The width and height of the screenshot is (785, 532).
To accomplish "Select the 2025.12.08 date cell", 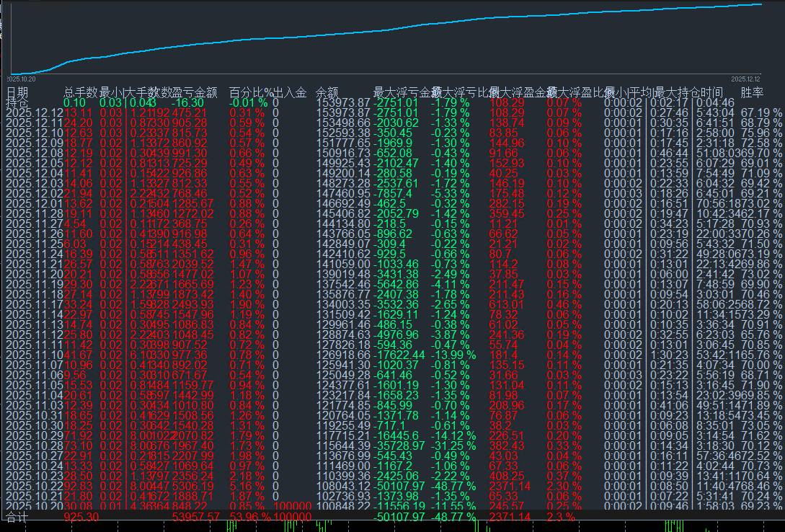I will point(35,153).
